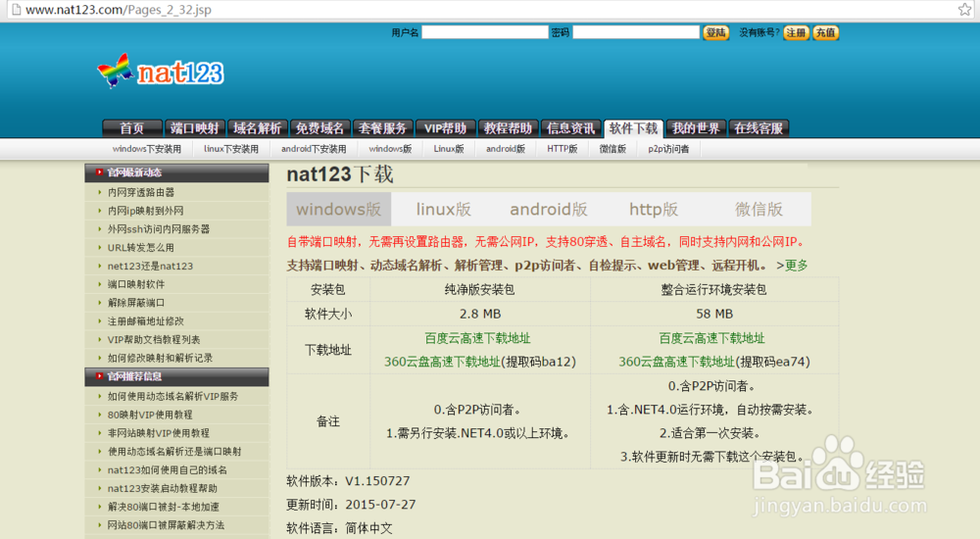The width and height of the screenshot is (980, 539).
Task: Switch to the android版 download tab
Action: click(549, 209)
